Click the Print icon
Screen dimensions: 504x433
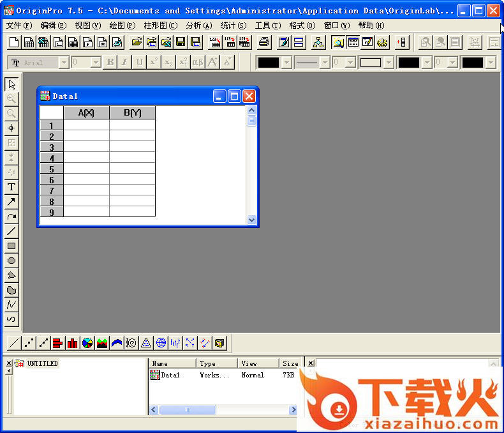(264, 42)
